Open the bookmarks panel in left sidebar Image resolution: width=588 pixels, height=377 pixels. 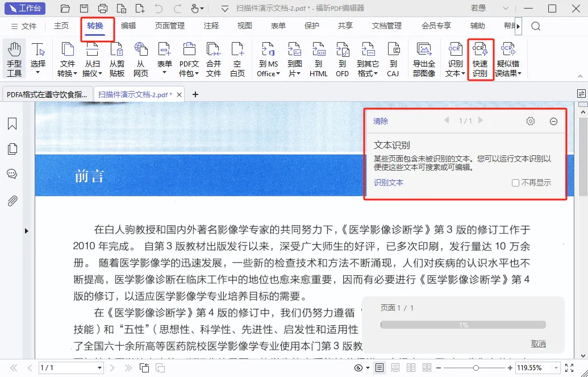point(12,122)
